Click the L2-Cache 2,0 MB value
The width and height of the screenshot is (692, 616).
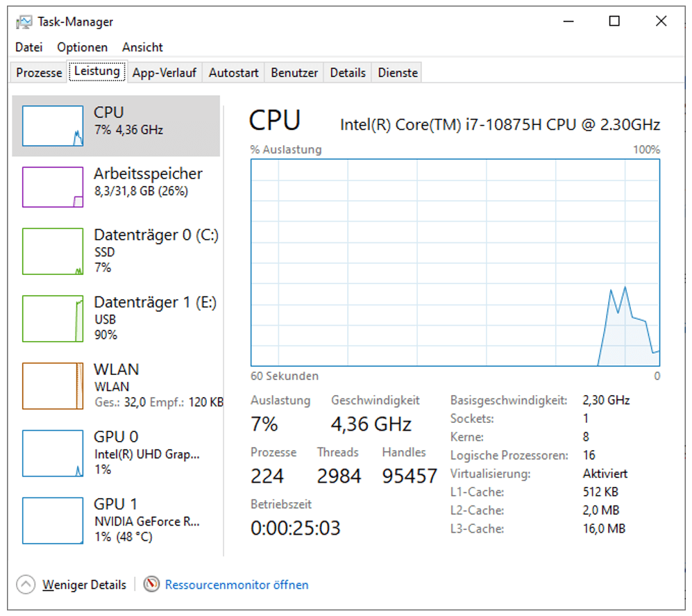tap(600, 510)
